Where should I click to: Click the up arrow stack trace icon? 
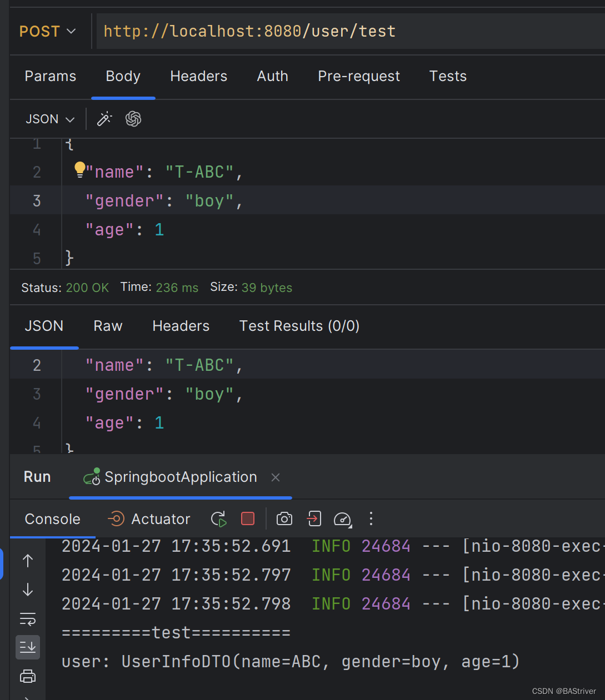(x=28, y=561)
